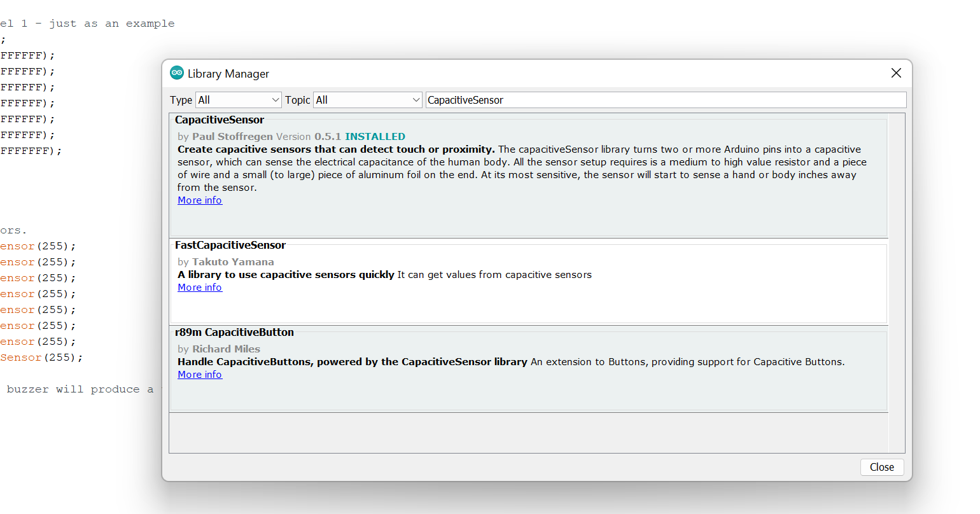
Task: Click code comment 'just as an example' in editor
Action: click(x=112, y=24)
